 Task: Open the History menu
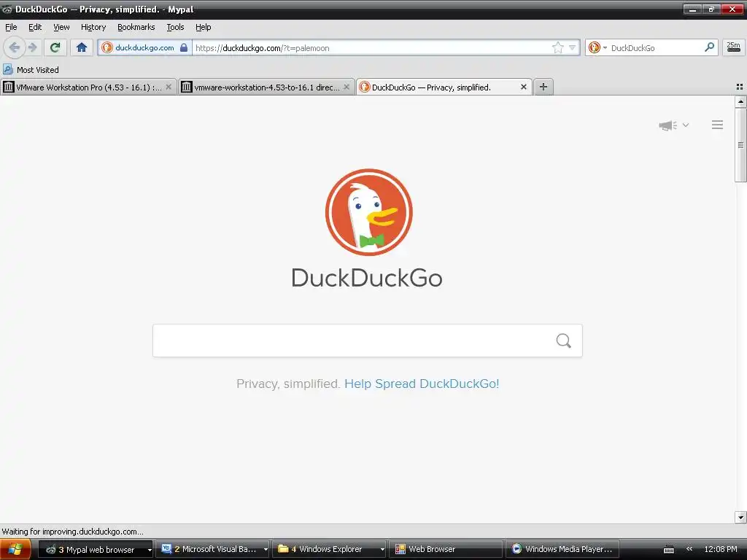[93, 27]
